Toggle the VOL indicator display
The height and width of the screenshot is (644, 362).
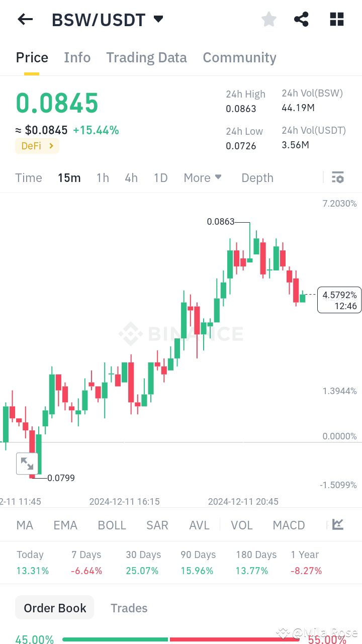click(242, 524)
